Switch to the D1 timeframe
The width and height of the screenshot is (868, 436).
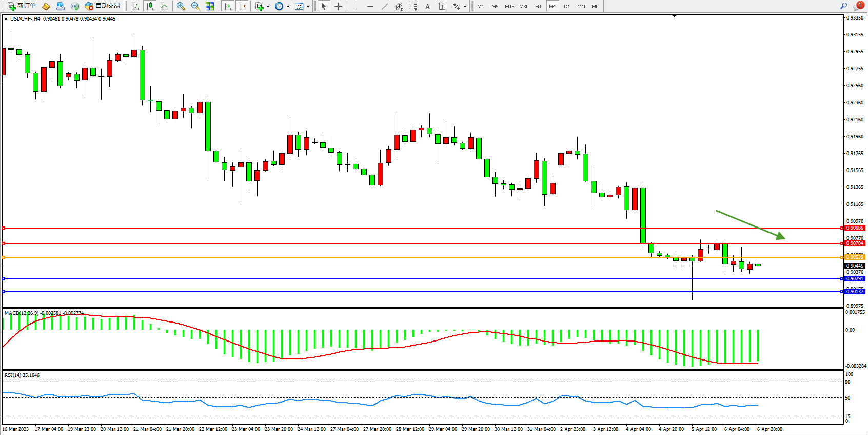click(567, 6)
